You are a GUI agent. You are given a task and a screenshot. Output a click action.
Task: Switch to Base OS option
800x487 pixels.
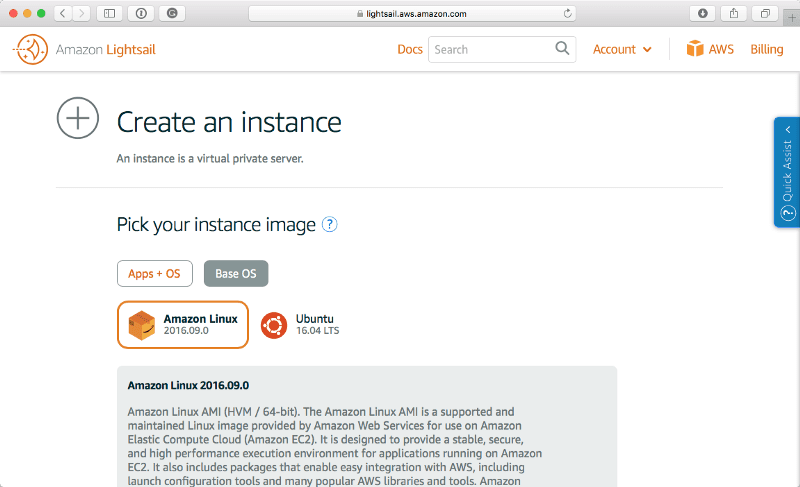[236, 273]
